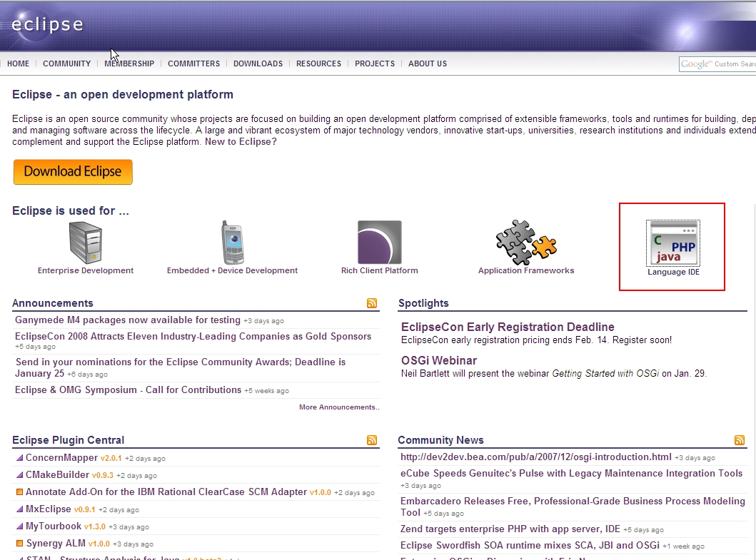Go to the HOME menu item

(x=19, y=63)
